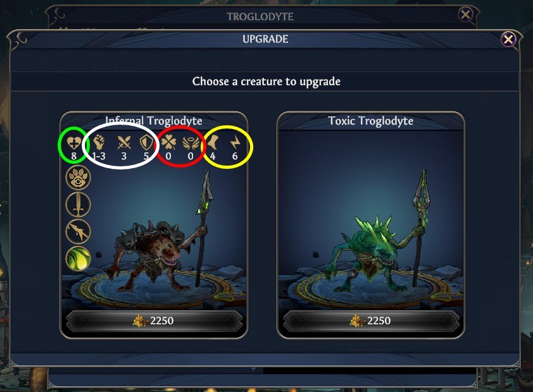Screen dimensions: 533x392
Task: Click the Infernal Troglodyte title
Action: (154, 121)
